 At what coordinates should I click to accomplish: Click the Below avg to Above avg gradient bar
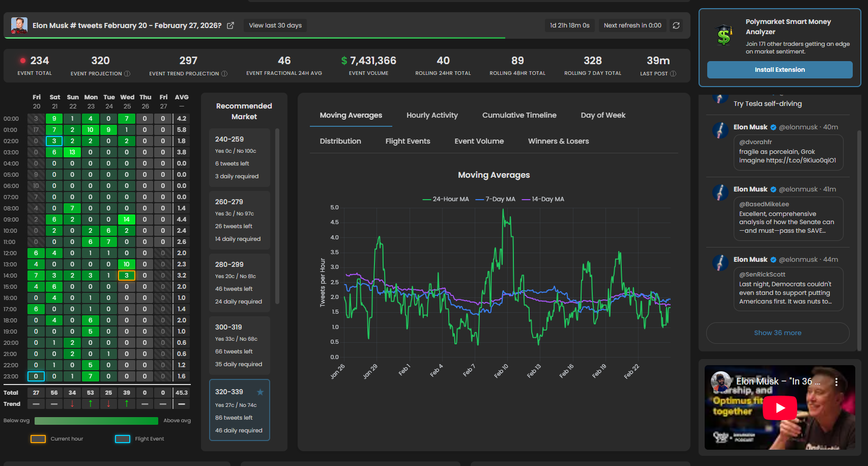97,421
